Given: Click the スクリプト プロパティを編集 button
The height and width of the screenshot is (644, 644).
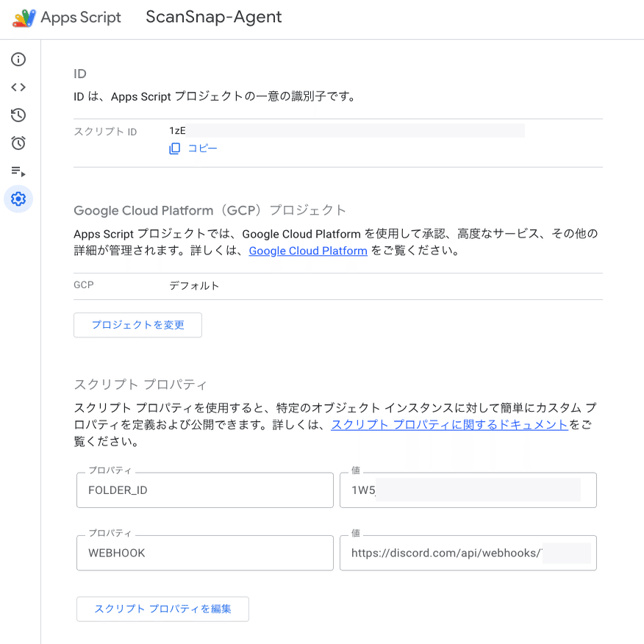Looking at the screenshot, I should point(162,609).
